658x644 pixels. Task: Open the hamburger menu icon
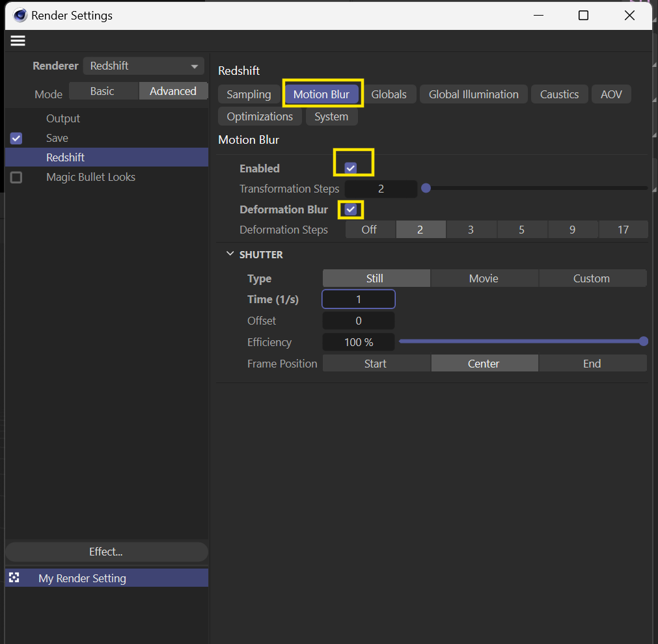18,41
